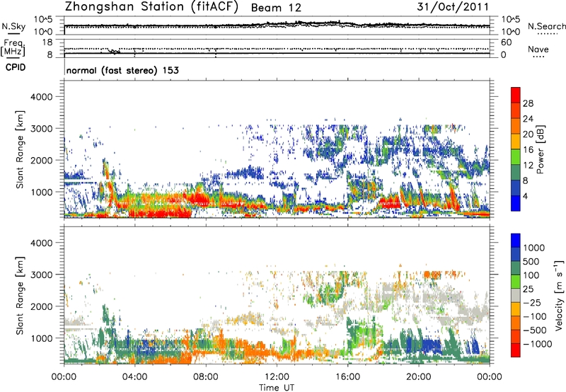Click the "Power [dB]" colorbar label
Viewport: 566px width, 392px height.
pos(540,149)
